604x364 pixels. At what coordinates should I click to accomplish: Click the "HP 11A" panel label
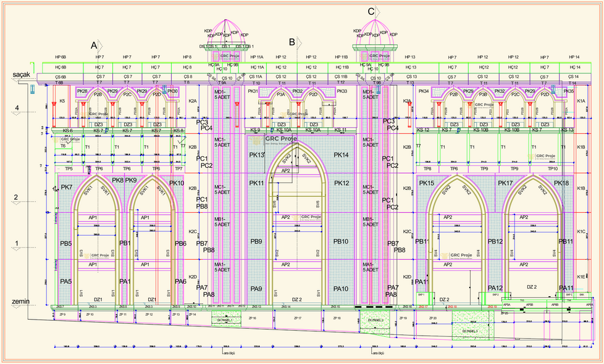[257, 57]
